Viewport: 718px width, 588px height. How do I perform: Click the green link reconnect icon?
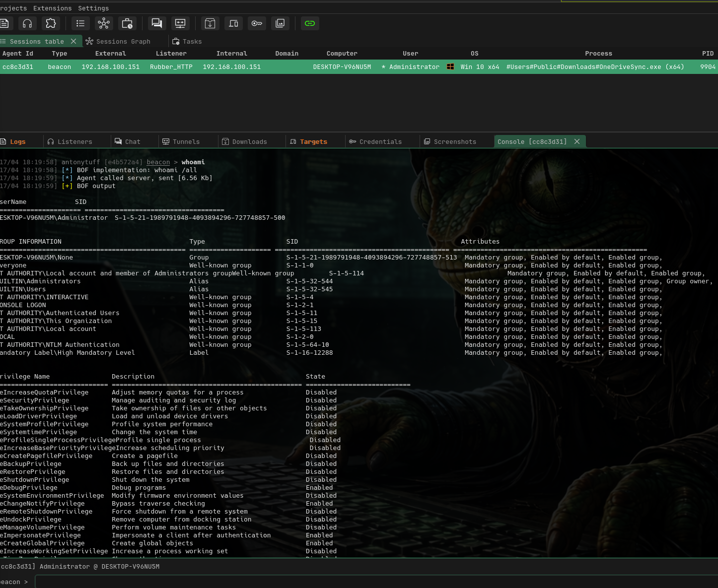pos(310,23)
